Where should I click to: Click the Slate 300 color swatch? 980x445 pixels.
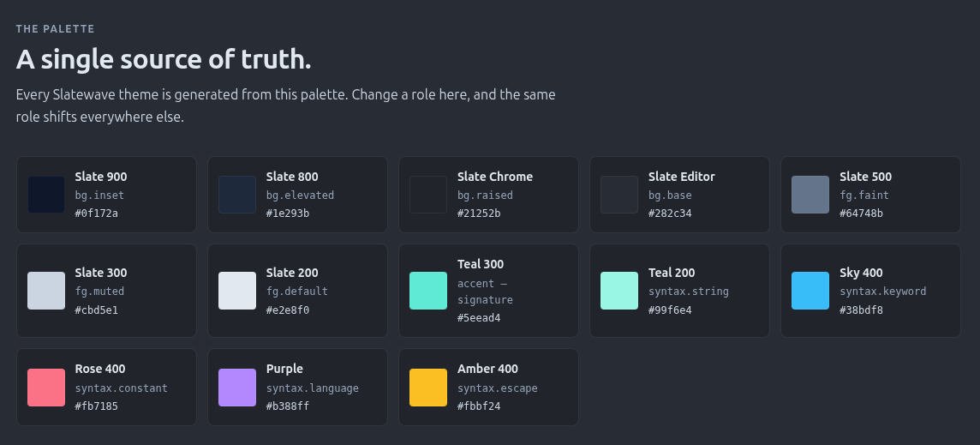pos(46,291)
